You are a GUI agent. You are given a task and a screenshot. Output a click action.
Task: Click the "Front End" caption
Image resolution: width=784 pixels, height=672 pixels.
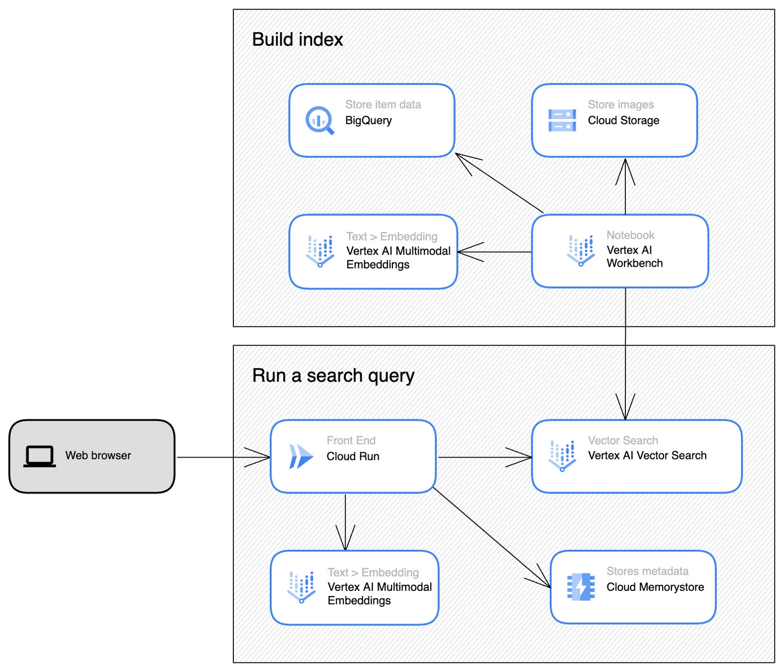351,440
